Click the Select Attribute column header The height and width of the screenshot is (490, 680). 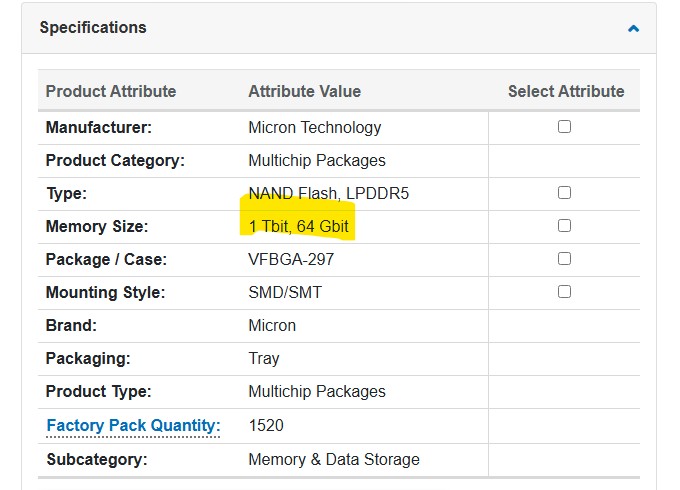pyautogui.click(x=566, y=91)
